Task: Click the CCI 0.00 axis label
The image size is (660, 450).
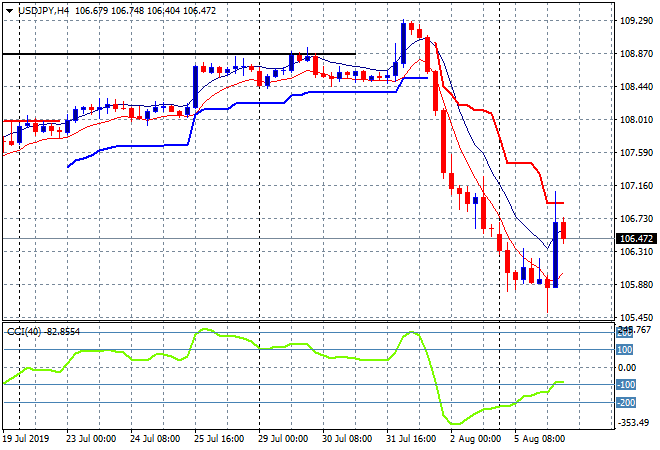Action: 627,368
